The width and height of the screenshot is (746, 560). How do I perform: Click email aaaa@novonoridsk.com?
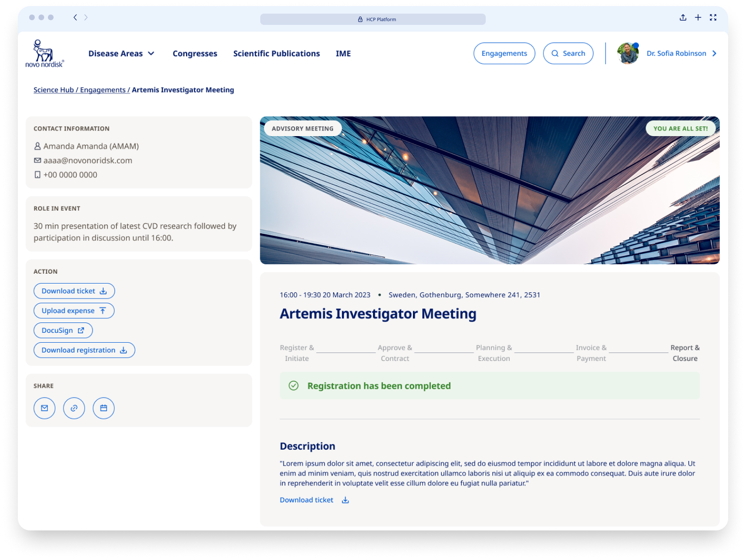click(88, 161)
